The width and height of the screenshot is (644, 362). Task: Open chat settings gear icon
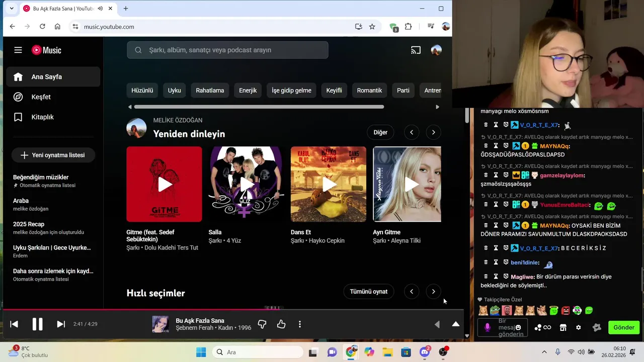(579, 327)
